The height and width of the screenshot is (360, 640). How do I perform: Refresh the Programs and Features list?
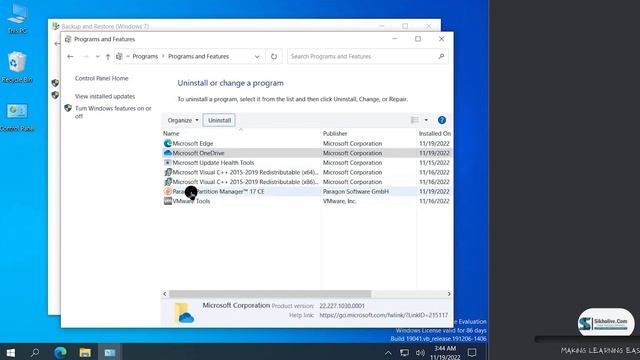(274, 56)
